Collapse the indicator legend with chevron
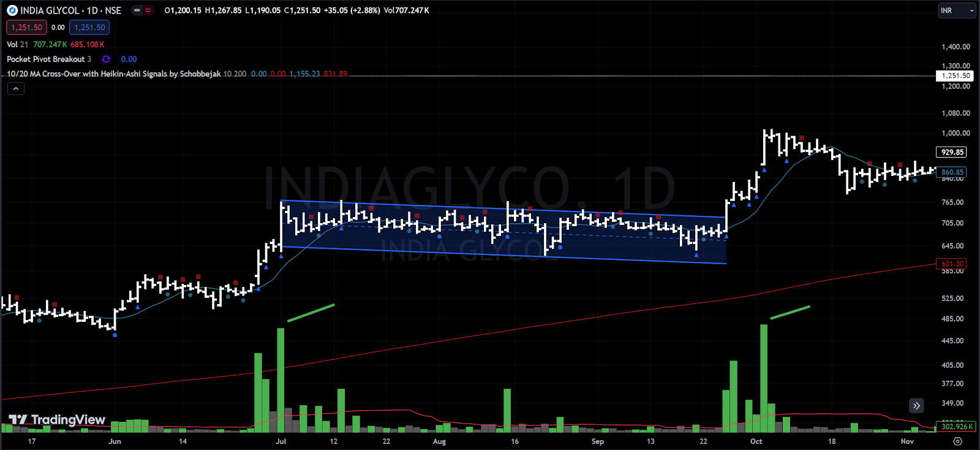 pos(16,89)
